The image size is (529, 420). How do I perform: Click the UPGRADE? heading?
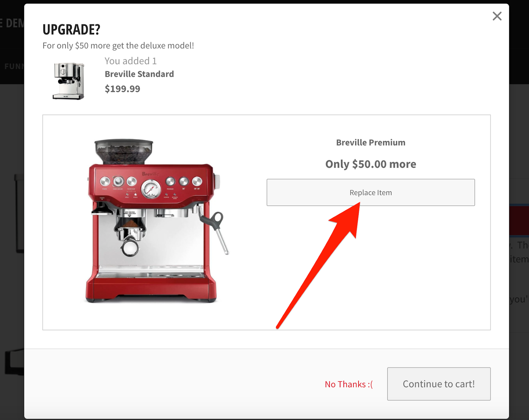[x=71, y=29]
